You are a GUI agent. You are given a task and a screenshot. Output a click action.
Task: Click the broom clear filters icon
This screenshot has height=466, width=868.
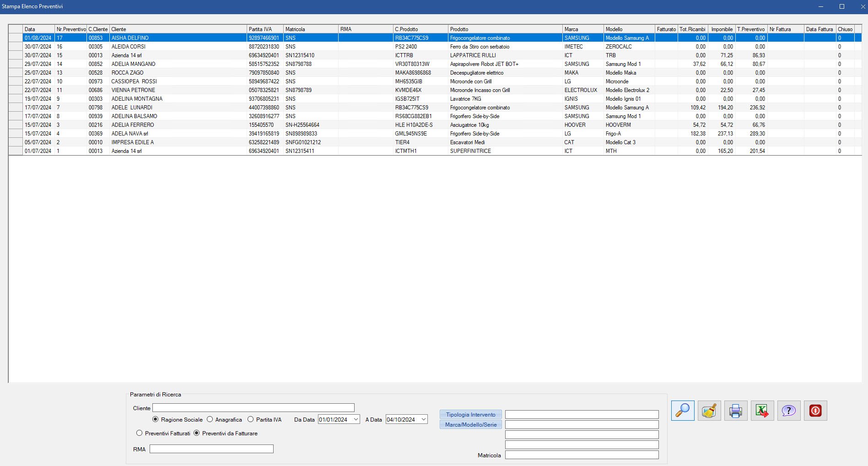(709, 411)
